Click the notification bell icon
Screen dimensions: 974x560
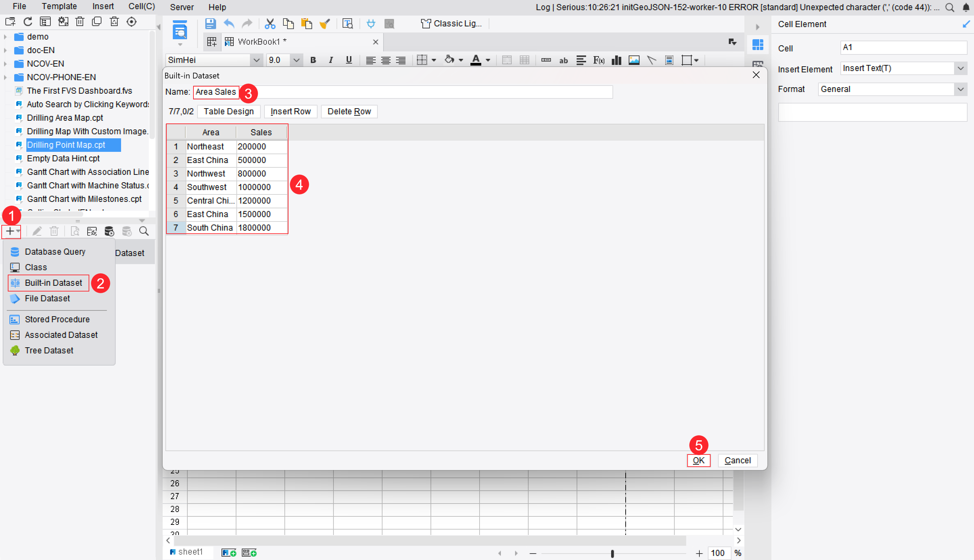966,7
